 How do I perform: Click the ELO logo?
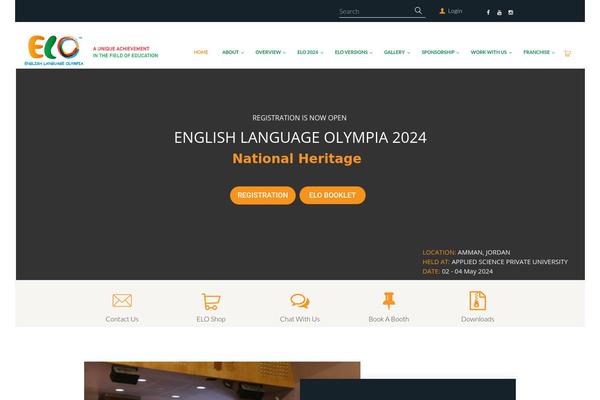(x=54, y=50)
